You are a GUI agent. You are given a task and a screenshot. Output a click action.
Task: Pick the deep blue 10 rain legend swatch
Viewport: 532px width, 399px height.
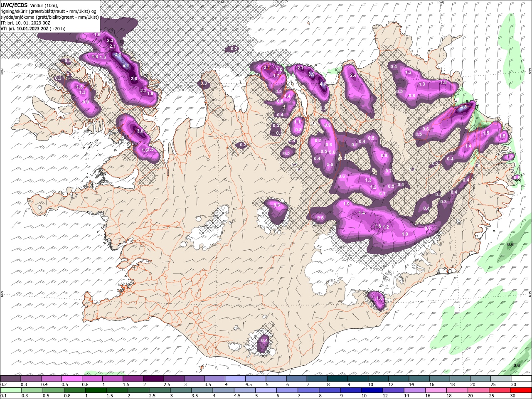coord(372,390)
